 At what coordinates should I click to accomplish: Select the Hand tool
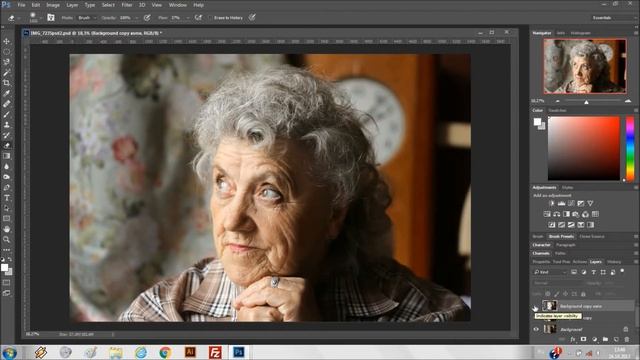[x=7, y=229]
